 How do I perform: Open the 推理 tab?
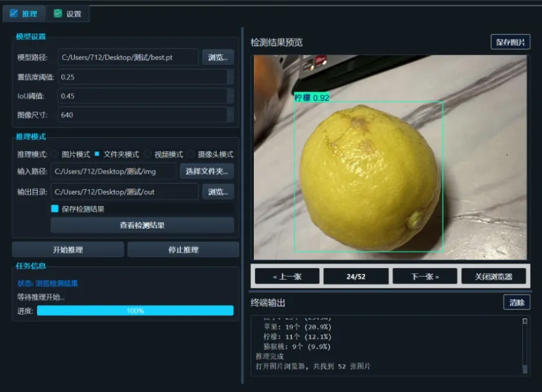pos(23,13)
